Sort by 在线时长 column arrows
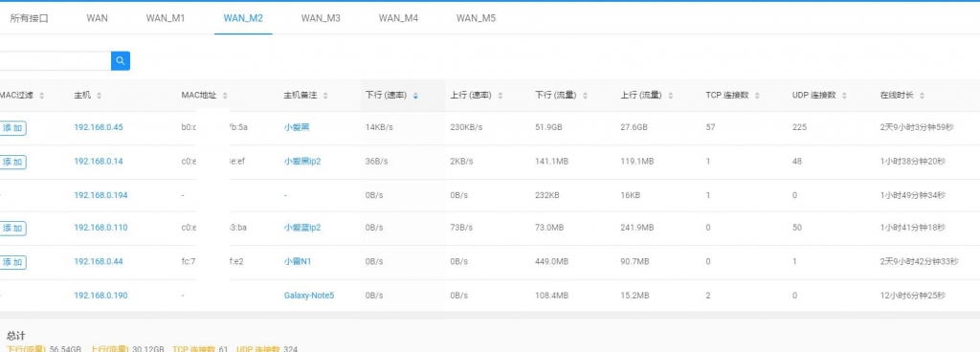Image resolution: width=980 pixels, height=352 pixels. [x=922, y=96]
